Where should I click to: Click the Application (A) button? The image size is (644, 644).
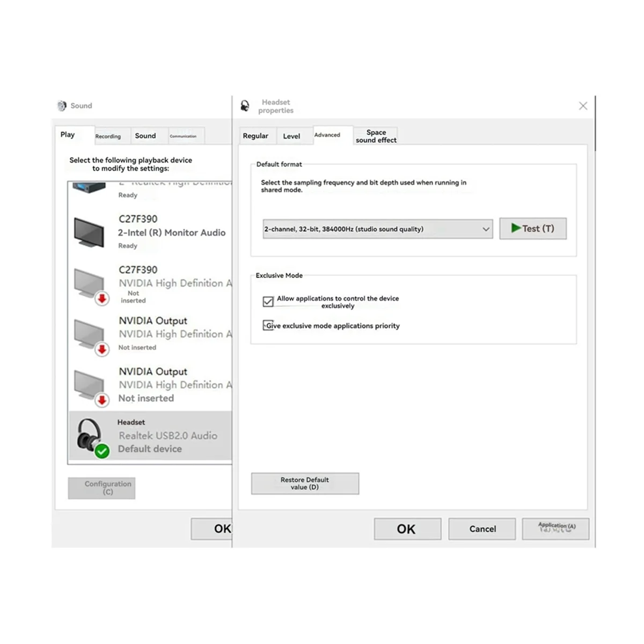(555, 529)
